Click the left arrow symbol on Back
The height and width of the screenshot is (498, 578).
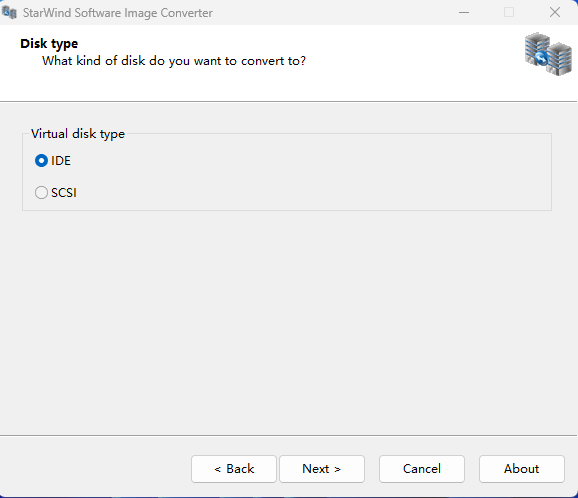coord(217,470)
